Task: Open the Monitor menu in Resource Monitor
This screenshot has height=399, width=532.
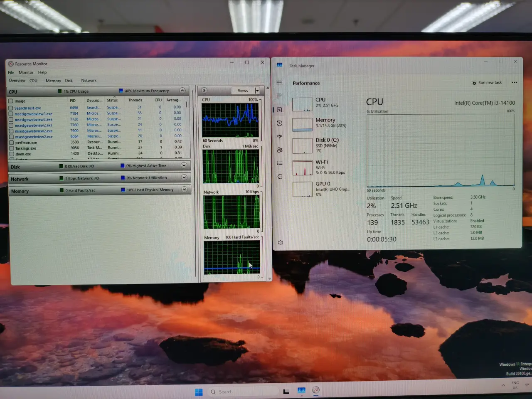Action: 26,72
